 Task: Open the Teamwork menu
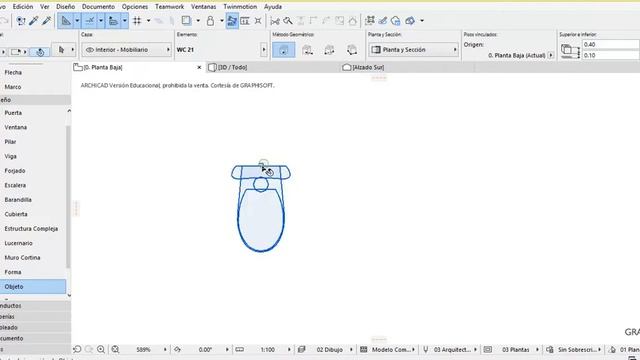169,7
